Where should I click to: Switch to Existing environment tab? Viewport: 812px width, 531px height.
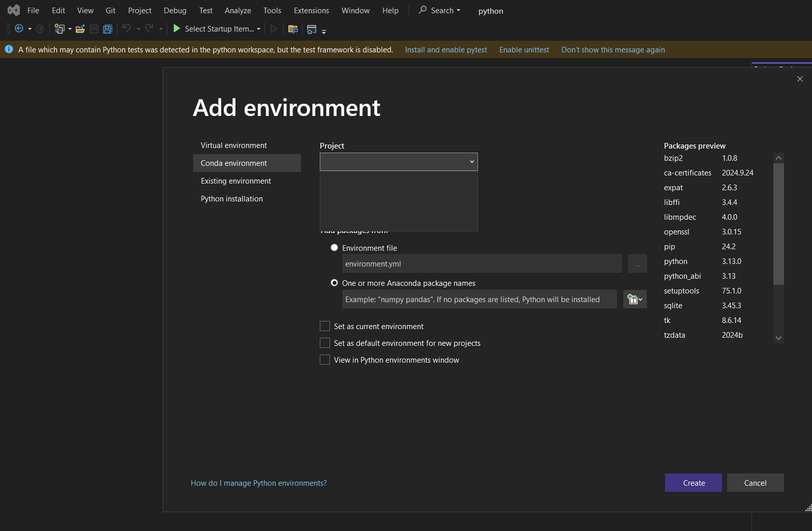[247, 181]
